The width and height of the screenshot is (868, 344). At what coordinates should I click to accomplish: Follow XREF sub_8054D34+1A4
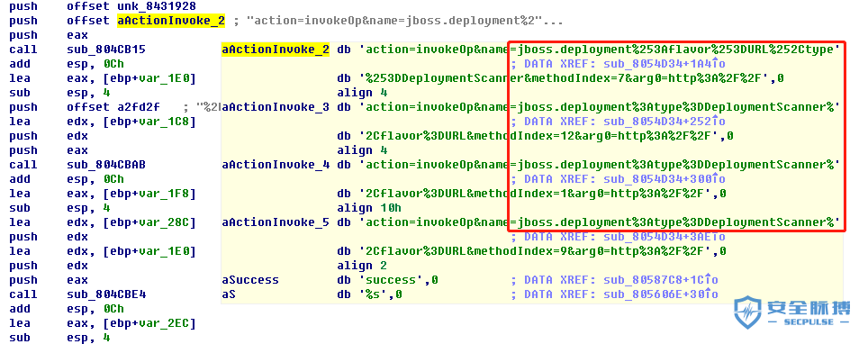[659, 64]
